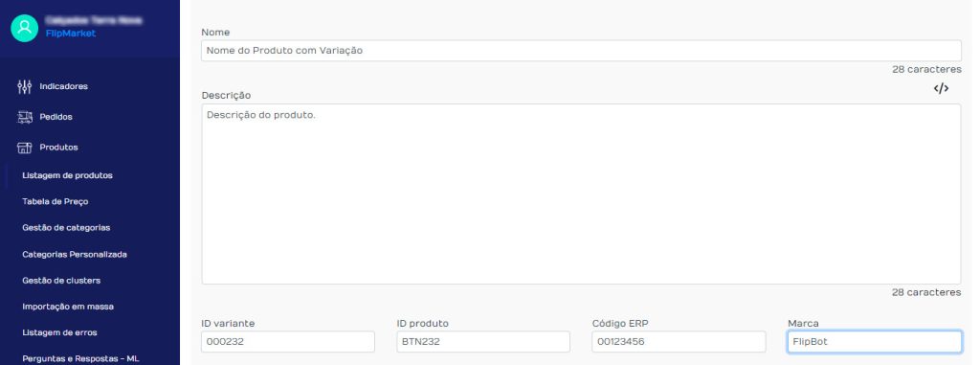Open Gestão de clusters
This screenshot has height=365, width=980.
(x=61, y=281)
